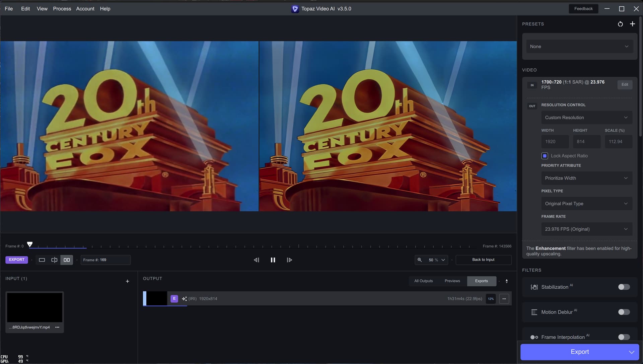Open the Custom Resolution dropdown

[x=587, y=118]
